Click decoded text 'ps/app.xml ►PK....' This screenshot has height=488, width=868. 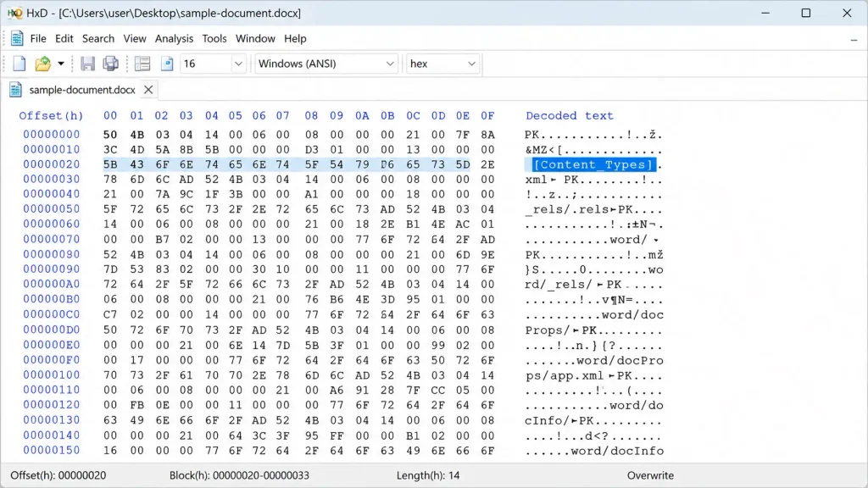[x=593, y=374]
